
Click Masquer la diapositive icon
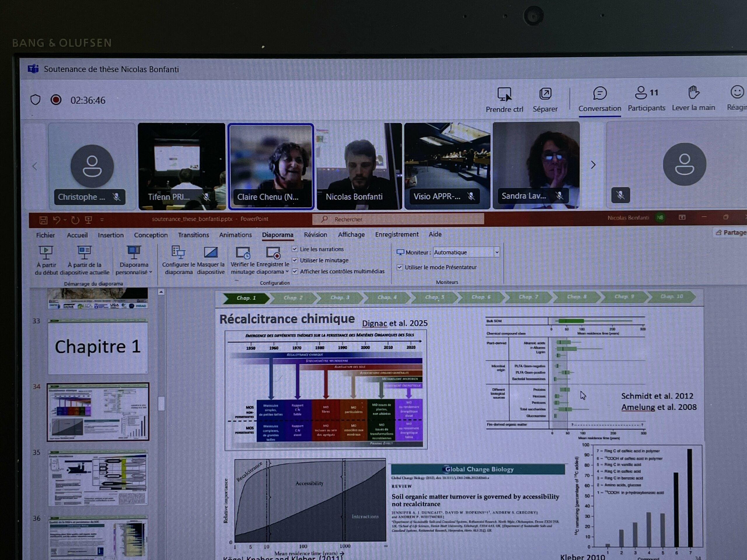click(211, 253)
